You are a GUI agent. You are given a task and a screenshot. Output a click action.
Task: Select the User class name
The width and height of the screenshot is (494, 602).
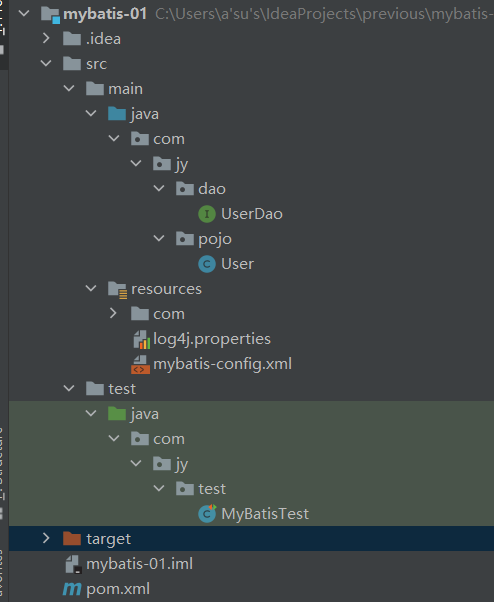[x=238, y=264]
